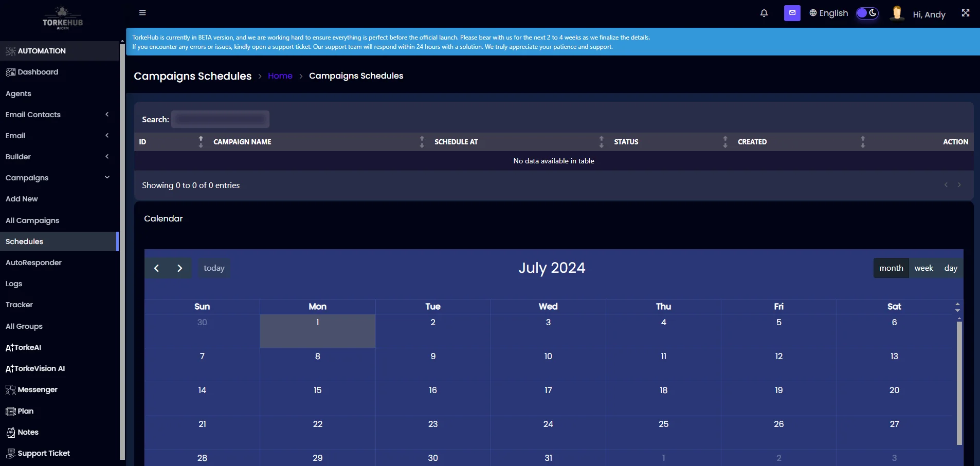Viewport: 980px width, 466px height.
Task: Switch calendar to week view
Action: 923,268
